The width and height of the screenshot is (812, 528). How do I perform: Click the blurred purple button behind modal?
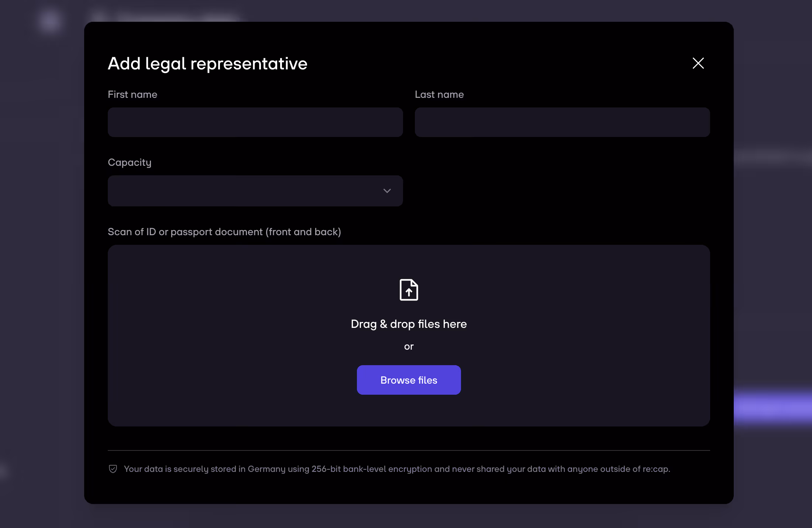[773, 408]
